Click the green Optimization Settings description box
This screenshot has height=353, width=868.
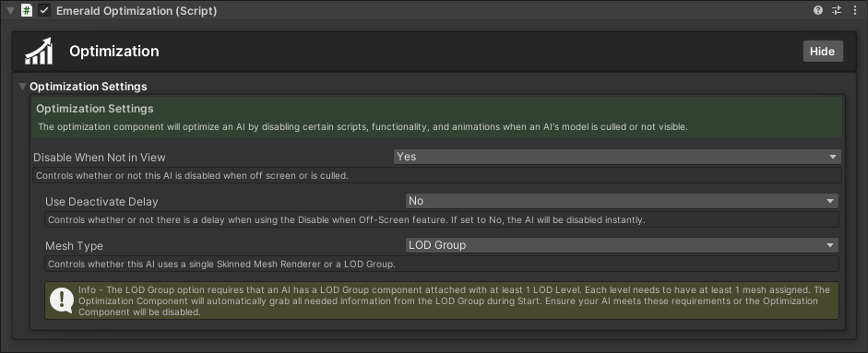pyautogui.click(x=437, y=117)
